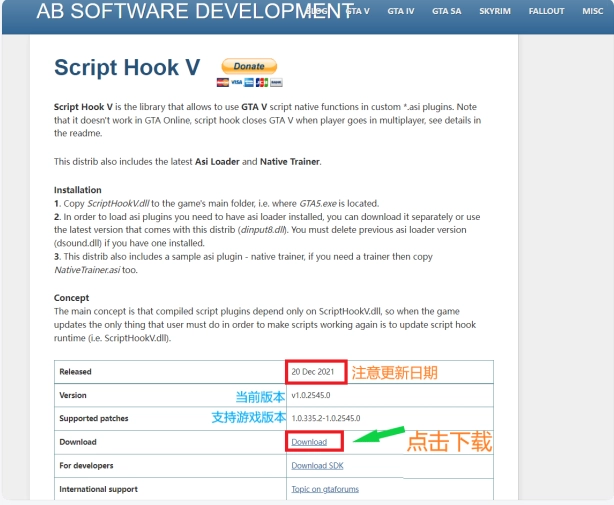Go to the GTA IV section
This screenshot has width=614, height=505.
click(401, 10)
